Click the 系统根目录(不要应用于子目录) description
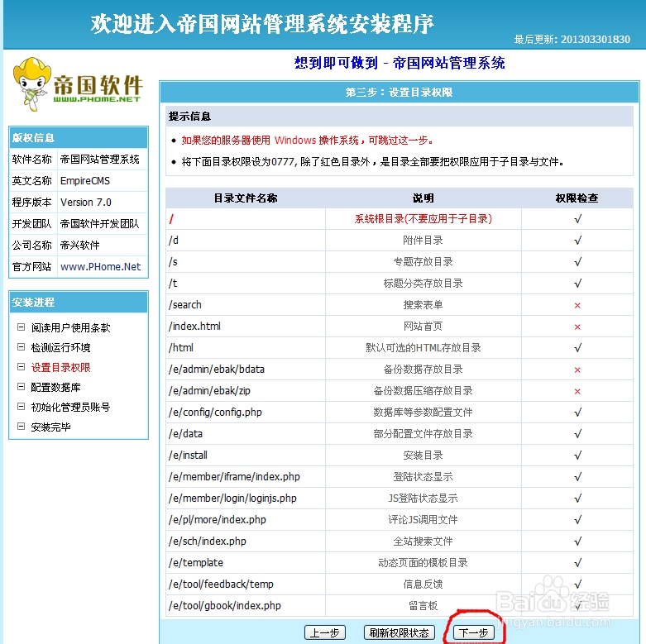Viewport: 646px width, 644px height. click(x=423, y=218)
